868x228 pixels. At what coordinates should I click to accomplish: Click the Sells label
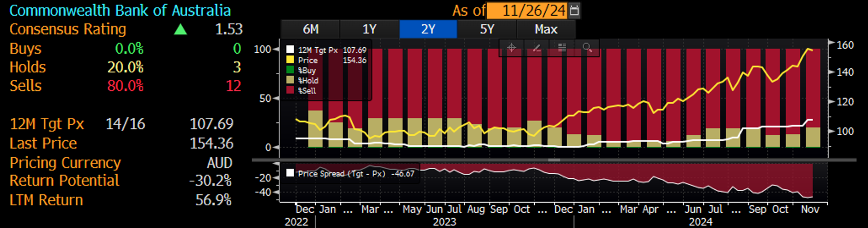click(x=25, y=86)
